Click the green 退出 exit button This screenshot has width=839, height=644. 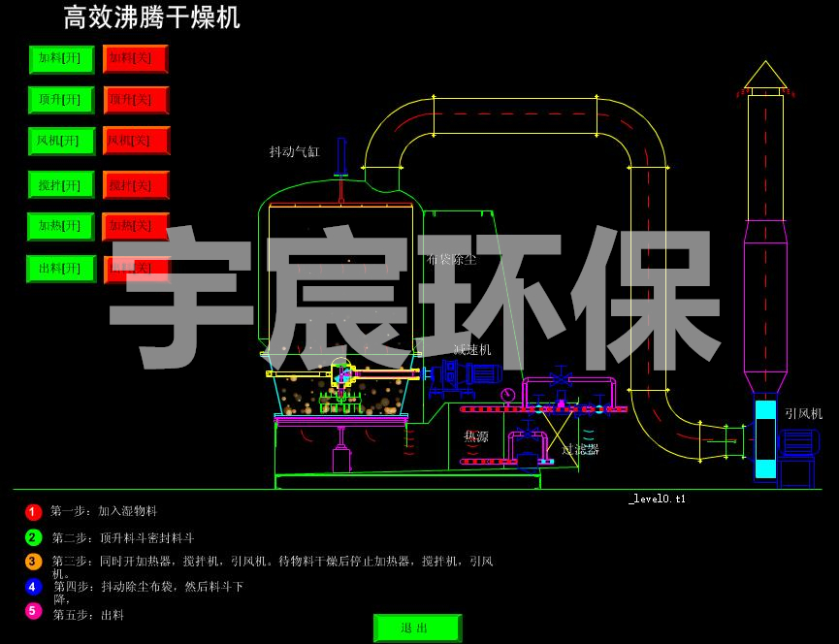[x=417, y=628]
